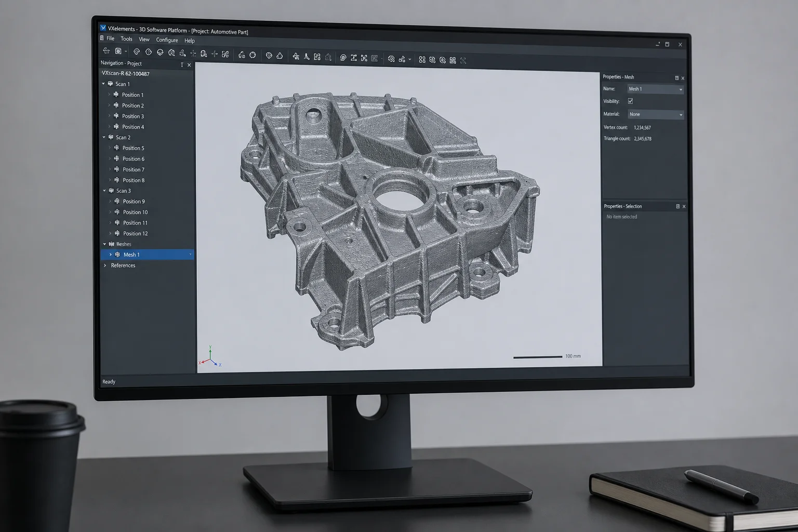Viewport: 798px width, 532px height.
Task: Expand the Position 9 tree node
Action: [x=110, y=201]
